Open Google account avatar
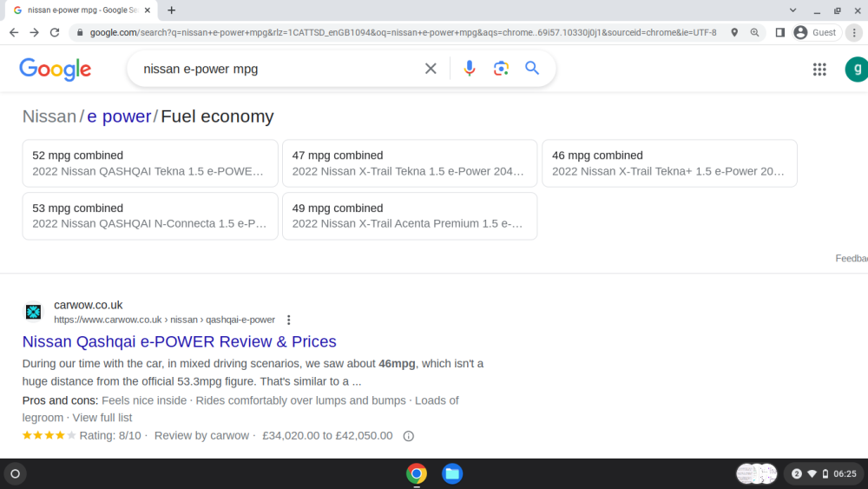 pos(857,69)
